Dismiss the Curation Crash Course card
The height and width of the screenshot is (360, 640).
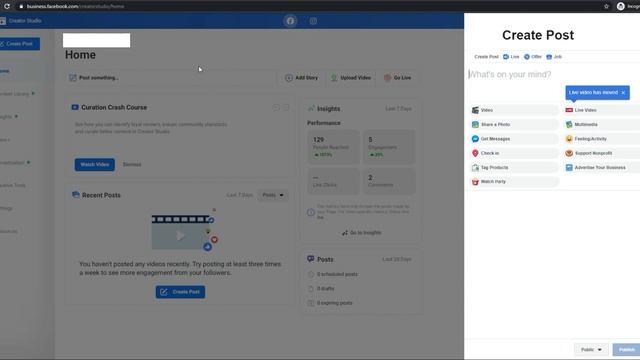[132, 164]
